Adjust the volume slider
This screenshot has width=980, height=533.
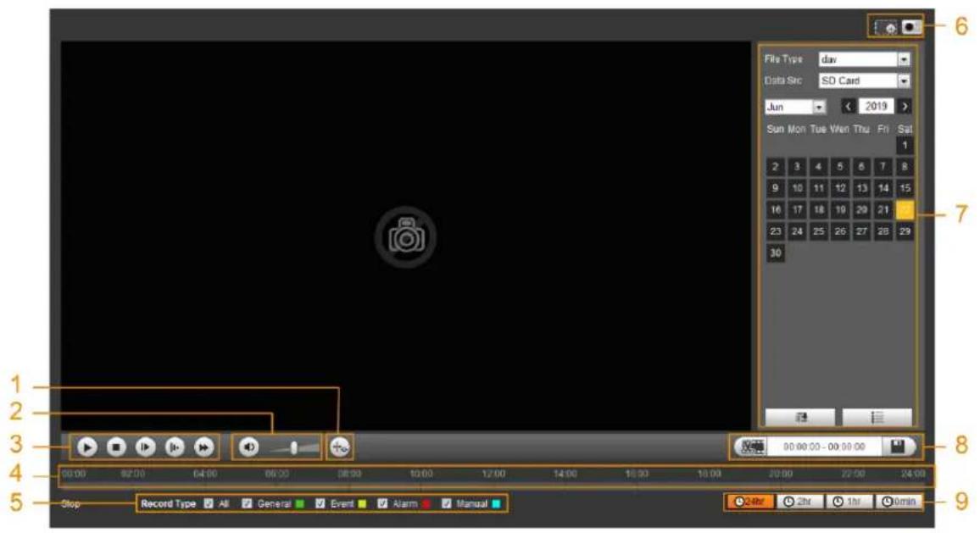(294, 447)
